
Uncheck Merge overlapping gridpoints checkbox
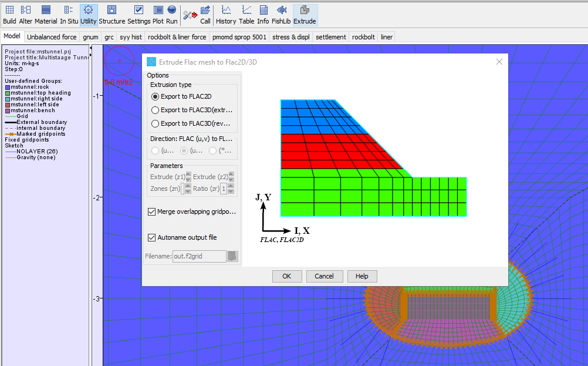click(x=152, y=211)
